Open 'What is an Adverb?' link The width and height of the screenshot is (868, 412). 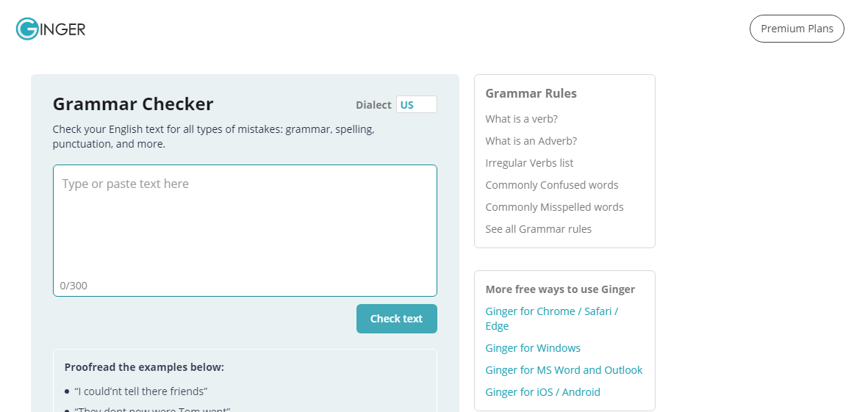click(x=531, y=141)
